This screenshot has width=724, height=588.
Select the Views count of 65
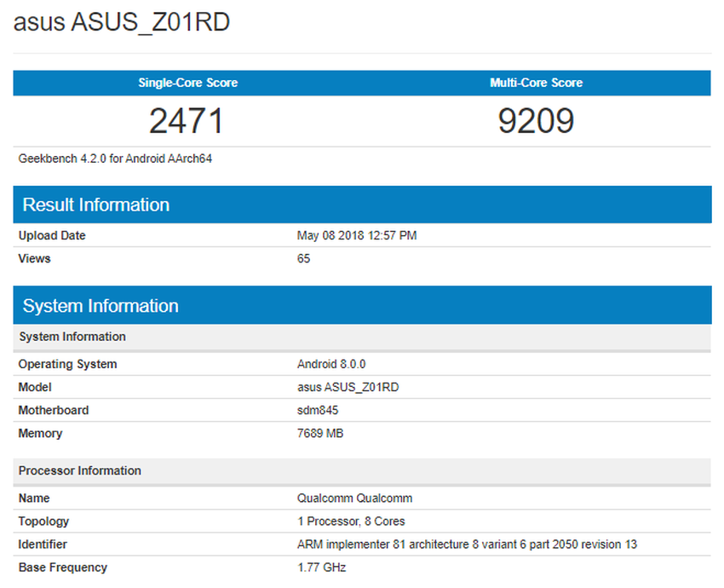click(303, 258)
